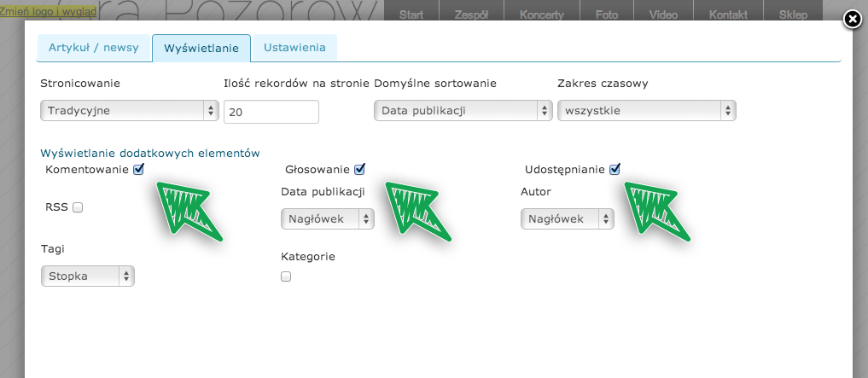Switch to the Ustawienia tab
The height and width of the screenshot is (378, 868).
[294, 48]
